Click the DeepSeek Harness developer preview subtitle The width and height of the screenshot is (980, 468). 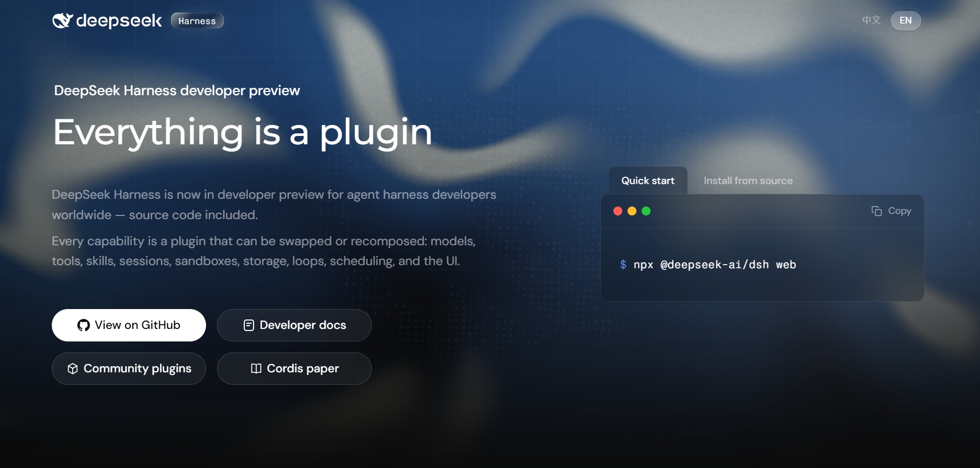click(177, 90)
